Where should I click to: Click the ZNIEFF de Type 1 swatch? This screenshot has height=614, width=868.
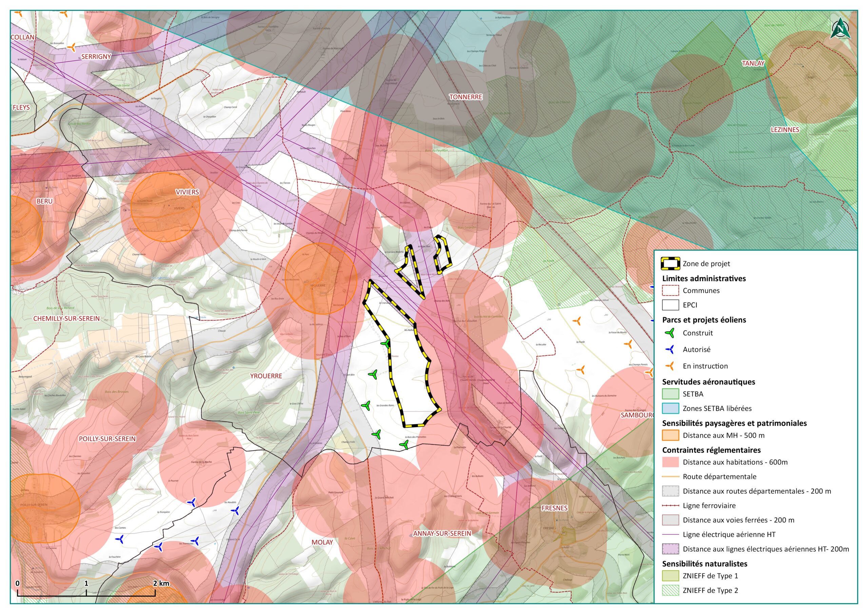tap(670, 576)
